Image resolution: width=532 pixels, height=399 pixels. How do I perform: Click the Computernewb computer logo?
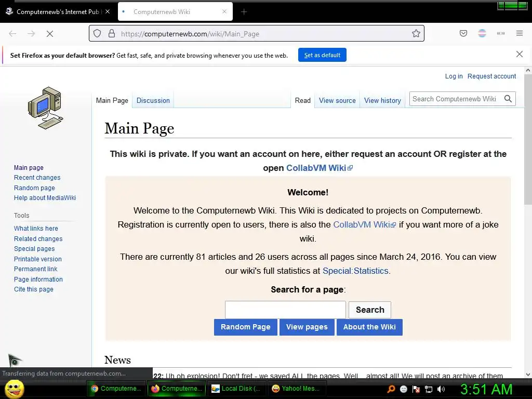46,108
